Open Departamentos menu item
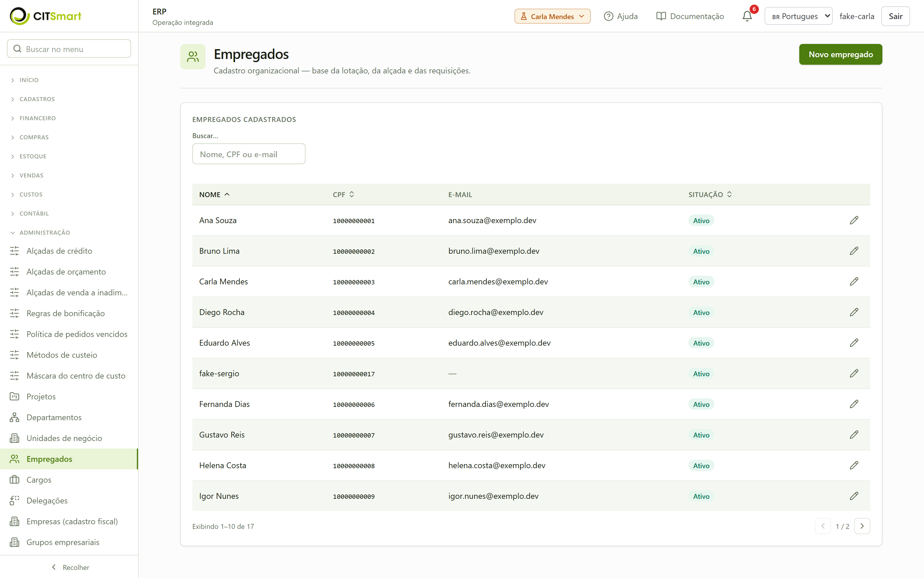The width and height of the screenshot is (924, 578). tap(69, 417)
